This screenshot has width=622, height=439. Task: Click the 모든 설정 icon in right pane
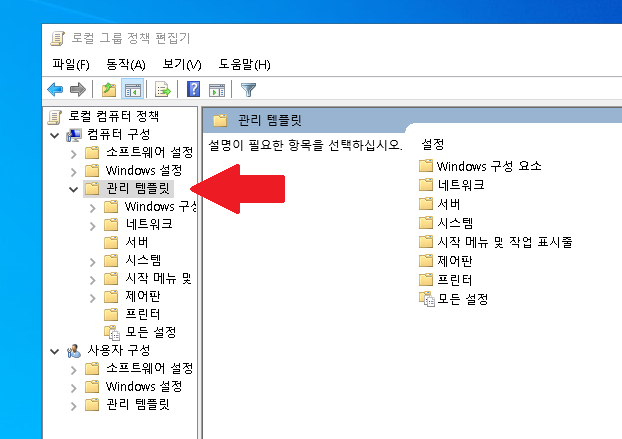(x=427, y=299)
